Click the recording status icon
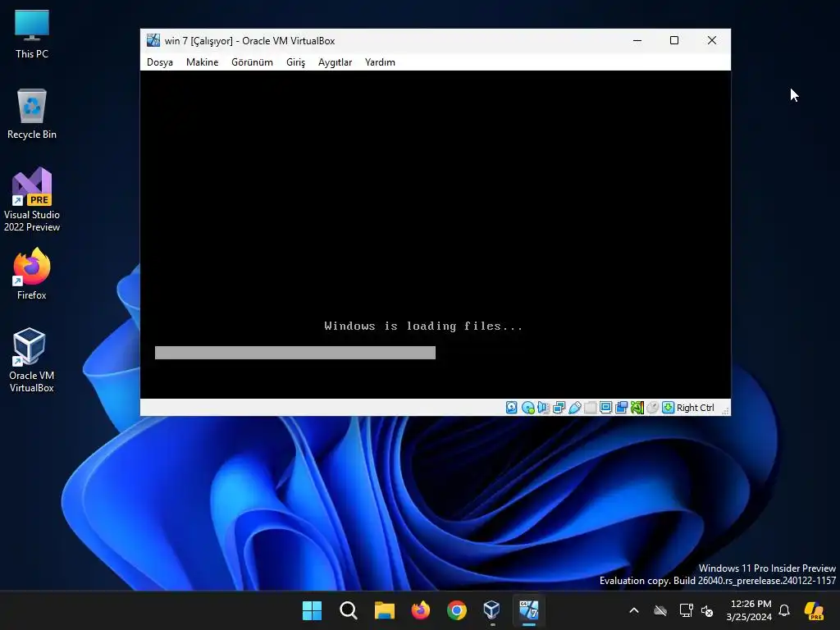Image resolution: width=840 pixels, height=630 pixels. point(622,408)
